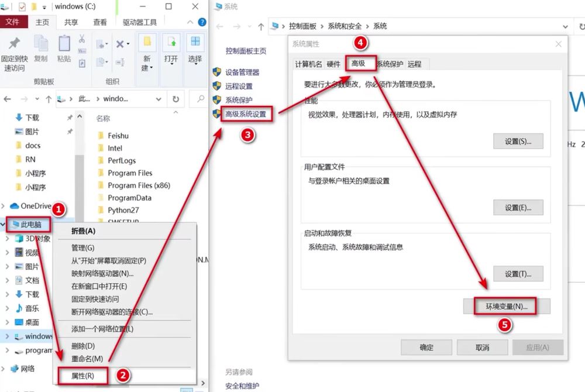Collapse the Explorer ribbon chevron
Screen dimensions: 585x392
(x=190, y=22)
